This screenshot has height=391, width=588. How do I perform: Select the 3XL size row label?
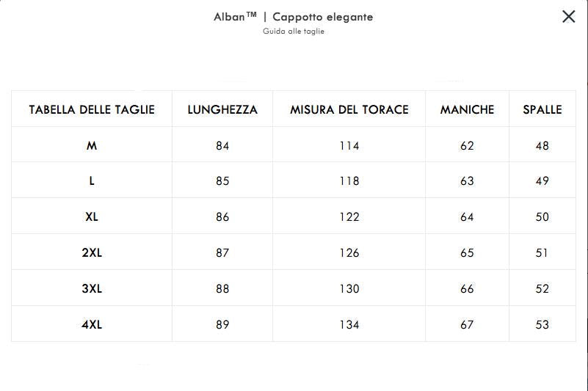pos(92,289)
